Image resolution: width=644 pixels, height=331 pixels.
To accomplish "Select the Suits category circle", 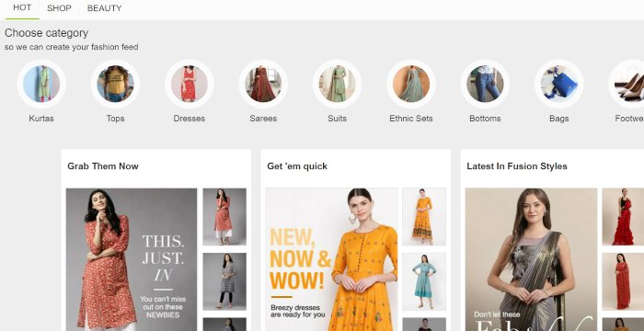I will point(338,84).
